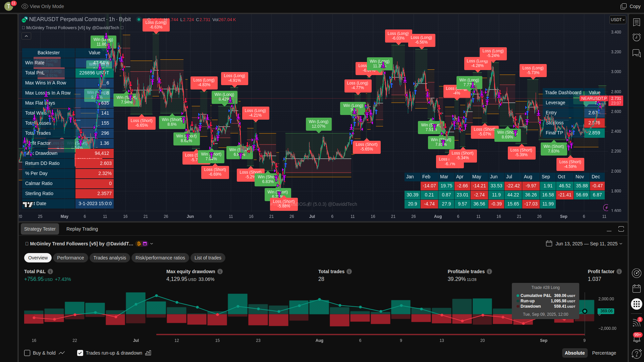Open the calendar panel icon in the right sidebar
Screen dimensions: 644x362
636,289
